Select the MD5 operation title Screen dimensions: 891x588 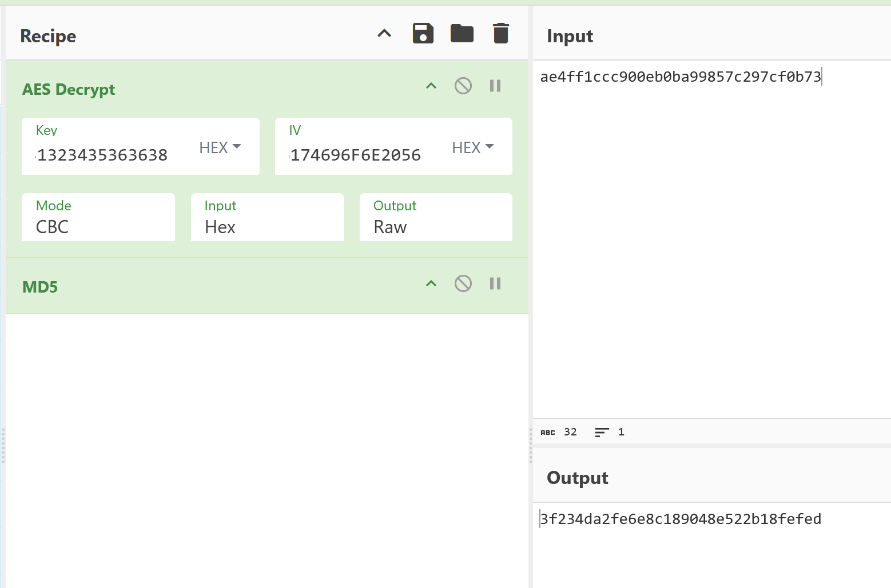(40, 287)
